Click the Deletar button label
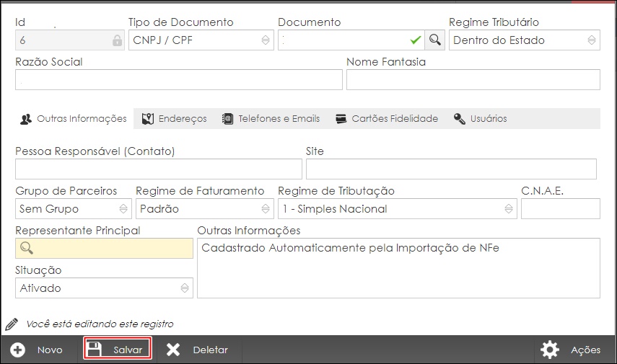This screenshot has width=617, height=364. coord(210,350)
